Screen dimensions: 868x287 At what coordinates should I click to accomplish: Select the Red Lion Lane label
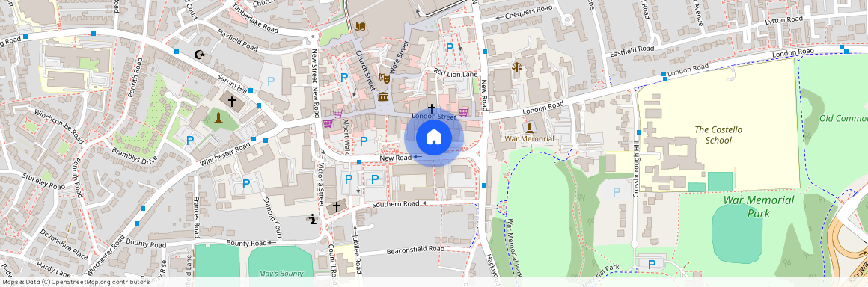pyautogui.click(x=456, y=73)
